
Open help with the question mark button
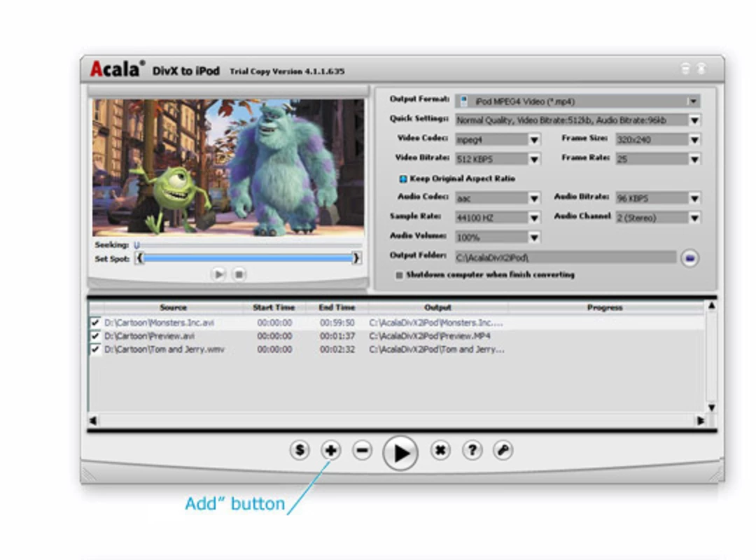(472, 450)
